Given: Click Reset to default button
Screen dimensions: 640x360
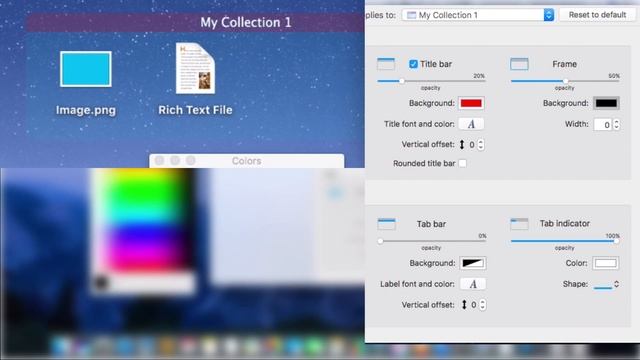Looking at the screenshot, I should pyautogui.click(x=597, y=15).
